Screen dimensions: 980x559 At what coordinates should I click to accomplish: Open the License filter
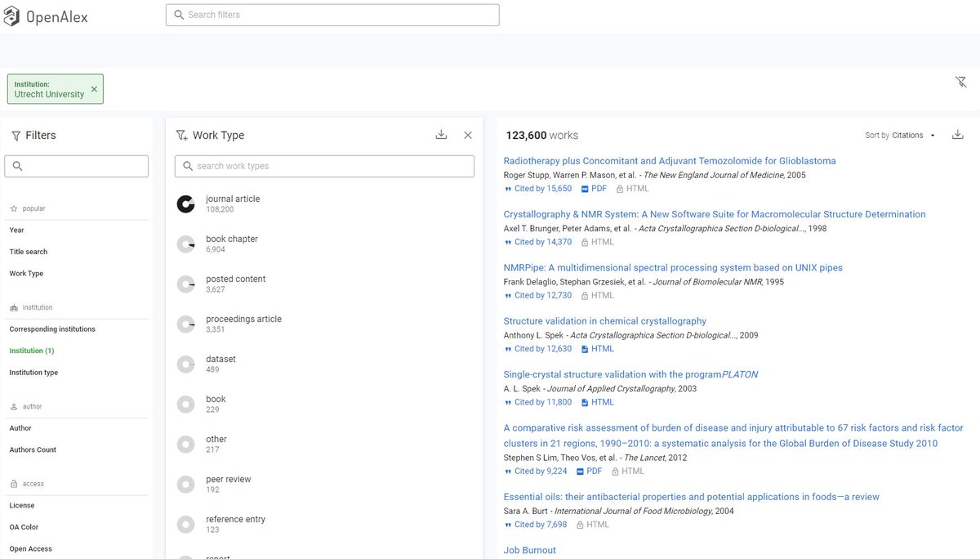click(x=22, y=505)
